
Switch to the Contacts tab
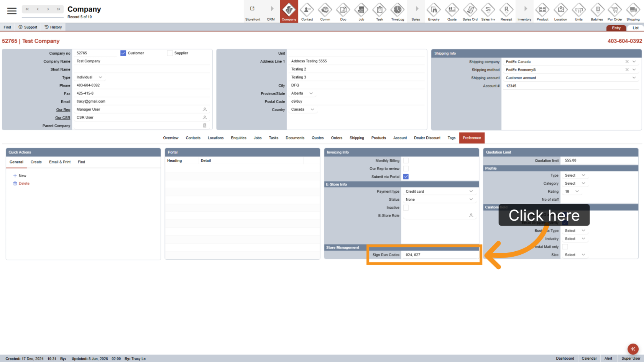(x=193, y=138)
